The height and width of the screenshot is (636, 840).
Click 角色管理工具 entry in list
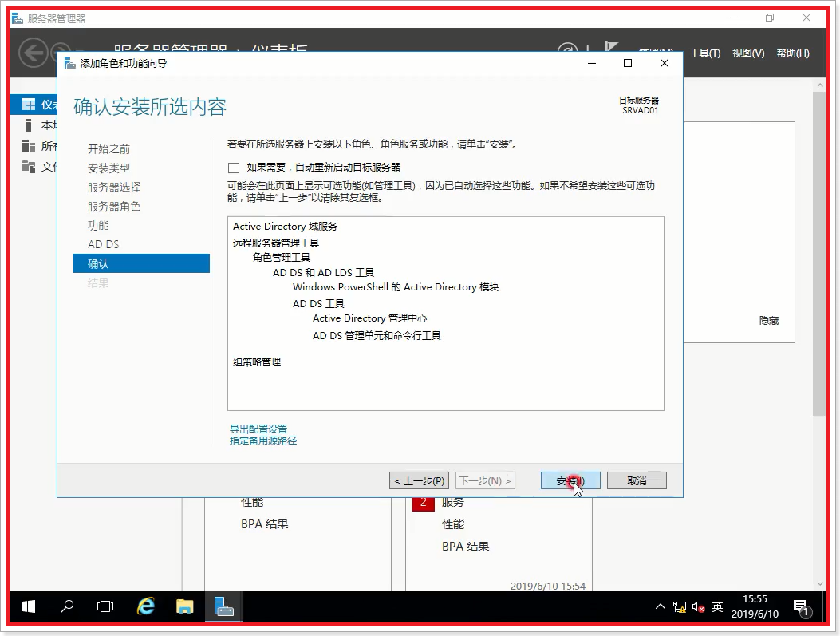click(x=282, y=257)
